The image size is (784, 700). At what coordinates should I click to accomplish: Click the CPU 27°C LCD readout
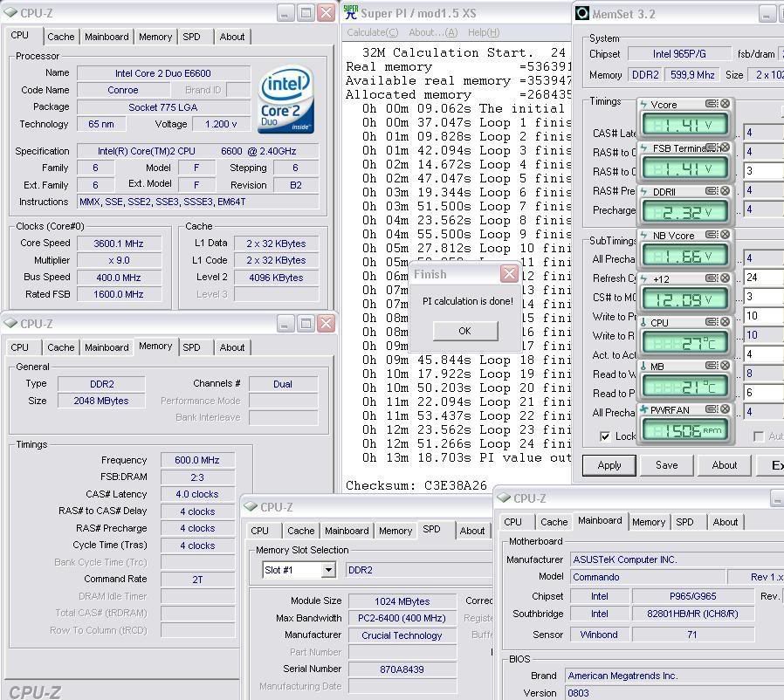tap(684, 343)
